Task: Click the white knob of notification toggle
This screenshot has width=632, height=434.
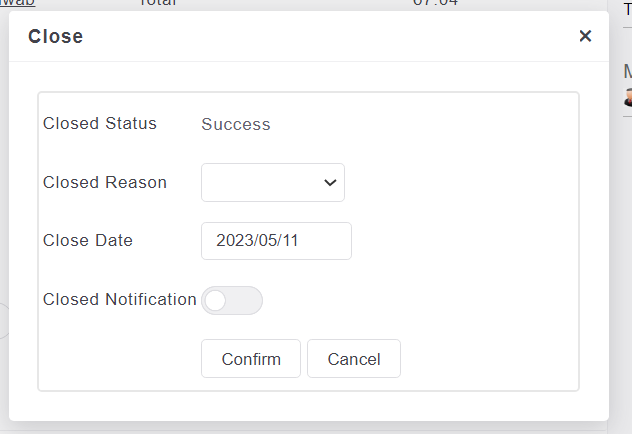Action: coord(215,301)
